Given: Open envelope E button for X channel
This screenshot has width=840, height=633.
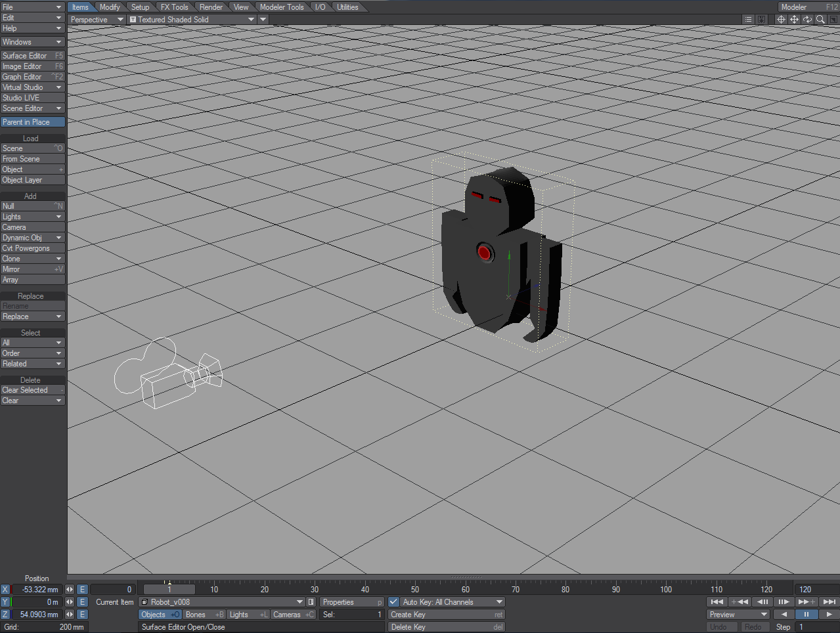Looking at the screenshot, I should point(82,590).
